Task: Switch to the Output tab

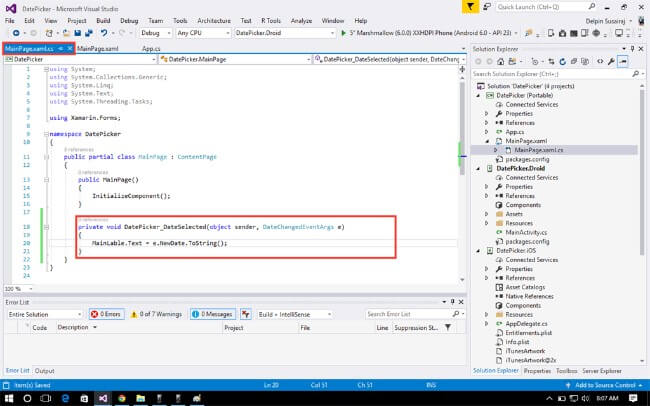Action: coord(44,371)
